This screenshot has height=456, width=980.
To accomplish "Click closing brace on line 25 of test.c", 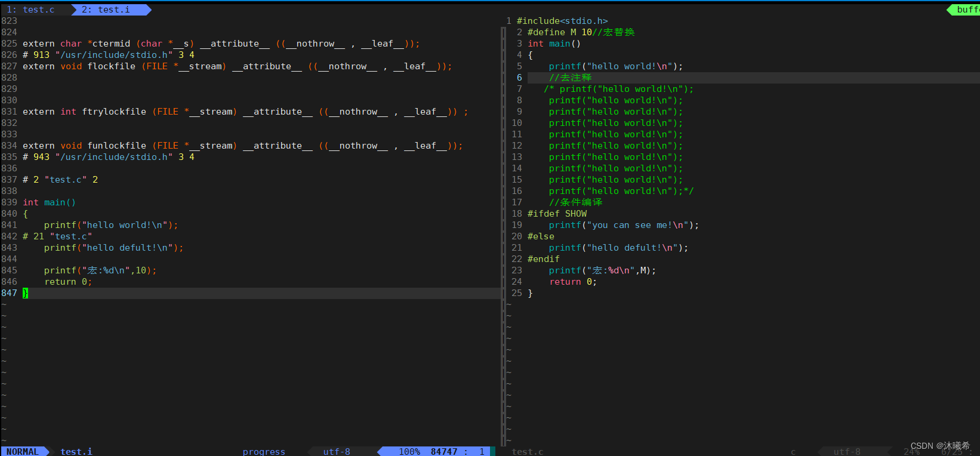I will [x=530, y=293].
